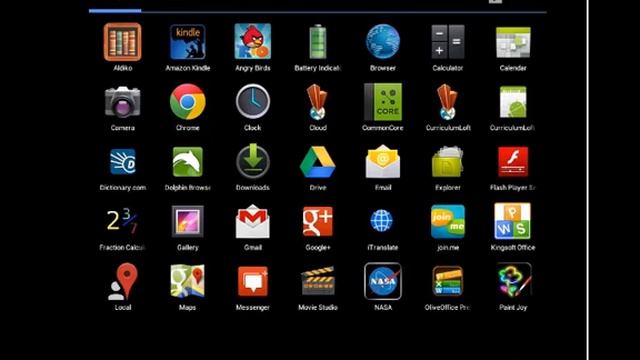This screenshot has height=360, width=640.
Task: Tap the Cloud app icon
Action: [318, 102]
